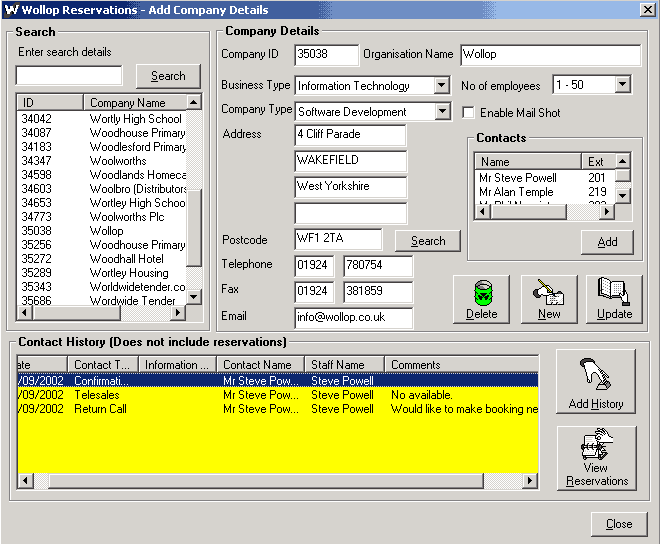This screenshot has width=660, height=544.
Task: Click the Postcode field WF1 2TA
Action: (x=338, y=239)
